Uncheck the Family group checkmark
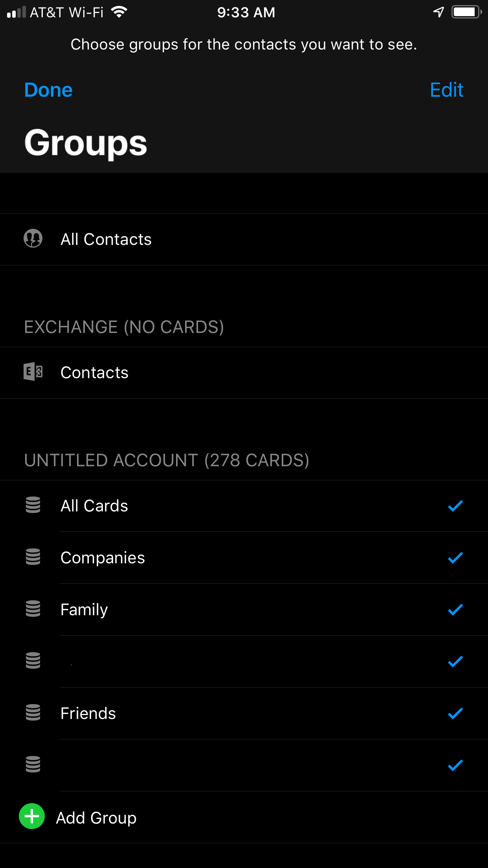Image resolution: width=488 pixels, height=868 pixels. coord(455,609)
